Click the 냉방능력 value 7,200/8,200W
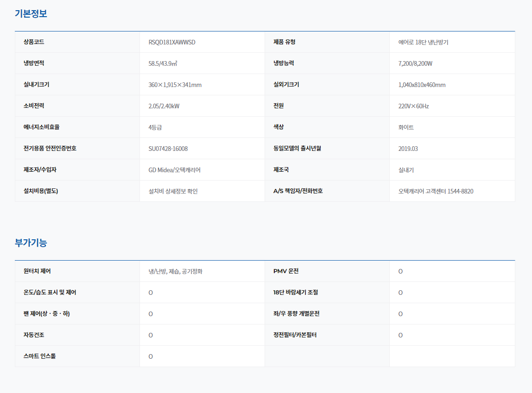Viewport: 532px width, 393px height. [x=415, y=63]
